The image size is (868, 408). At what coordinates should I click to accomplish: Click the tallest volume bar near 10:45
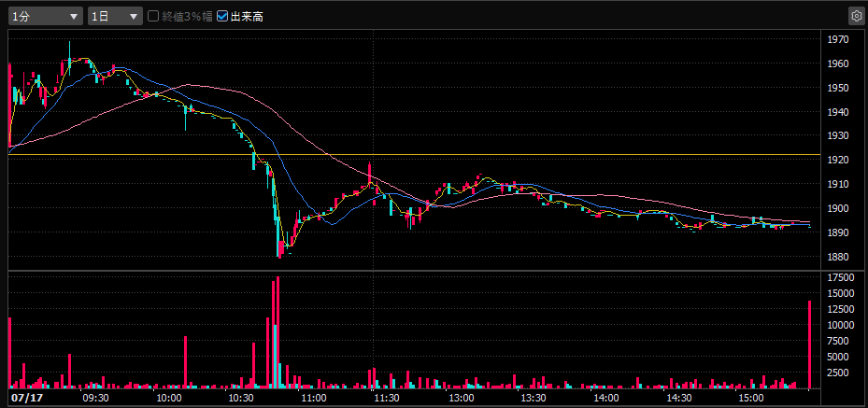click(277, 332)
